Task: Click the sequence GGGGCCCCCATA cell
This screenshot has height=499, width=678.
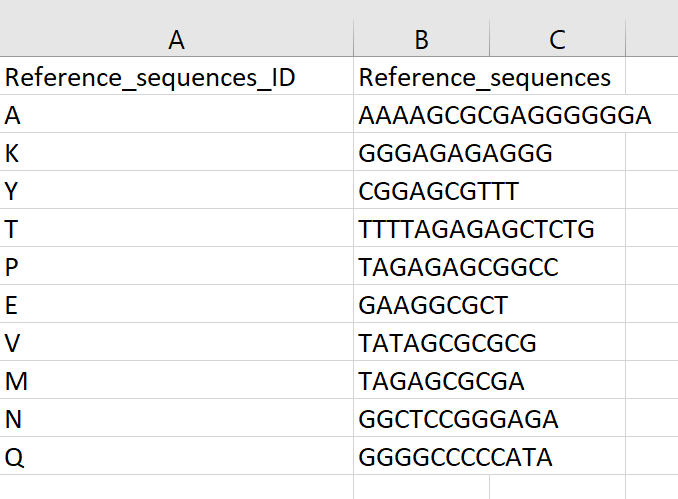Action: click(421, 458)
